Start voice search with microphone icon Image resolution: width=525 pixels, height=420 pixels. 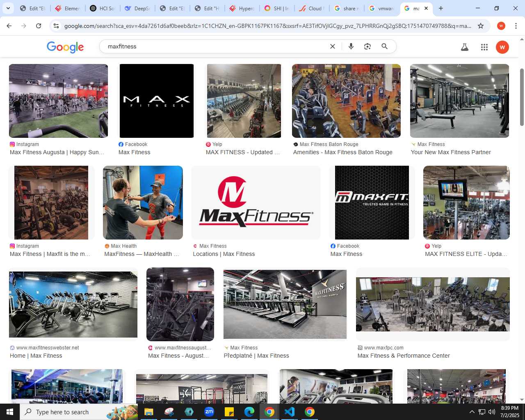(x=351, y=46)
